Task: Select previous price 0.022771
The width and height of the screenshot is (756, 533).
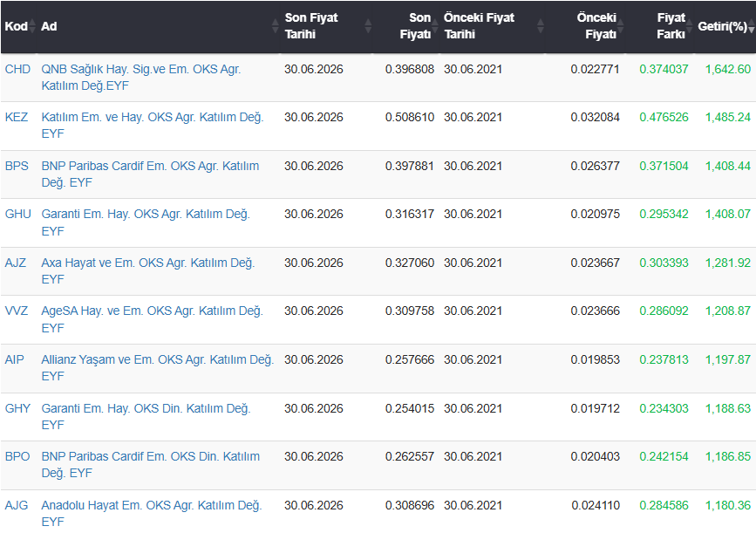Action: [595, 69]
